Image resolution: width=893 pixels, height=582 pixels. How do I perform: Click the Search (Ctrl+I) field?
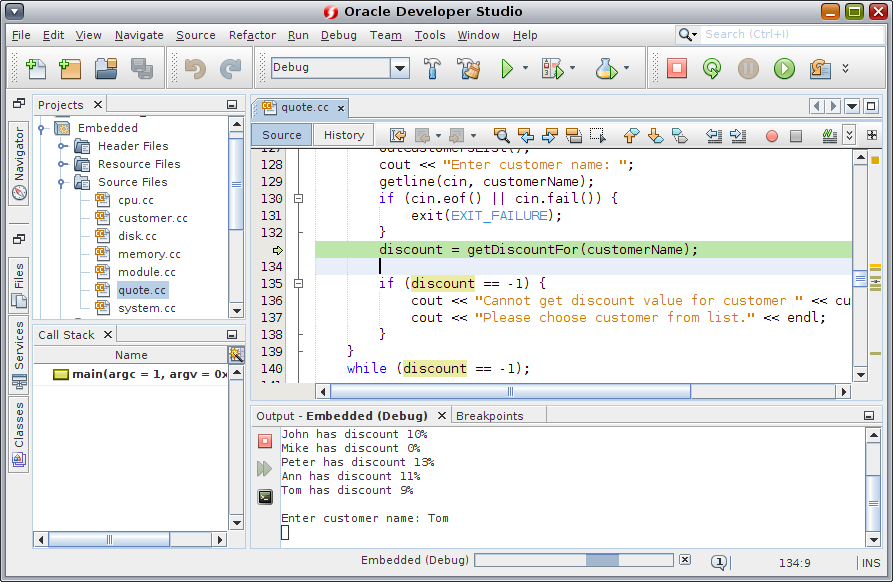[x=792, y=35]
